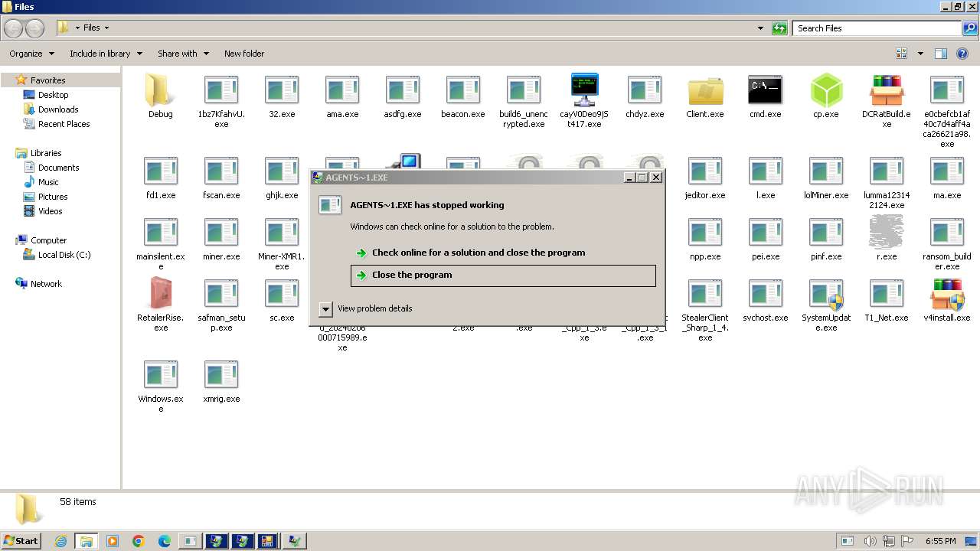The height and width of the screenshot is (551, 980).
Task: Select Libraries in the navigation pane
Action: (x=46, y=153)
